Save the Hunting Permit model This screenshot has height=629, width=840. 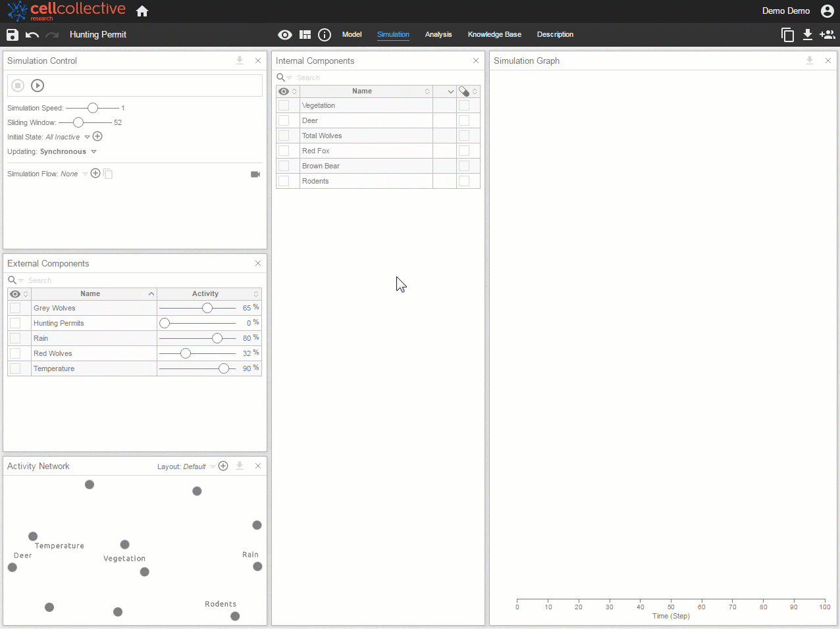click(x=13, y=35)
